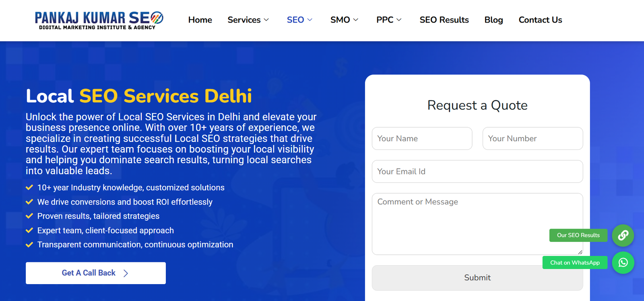
Task: Click the green WhatsApp chat icon
Action: click(x=623, y=263)
